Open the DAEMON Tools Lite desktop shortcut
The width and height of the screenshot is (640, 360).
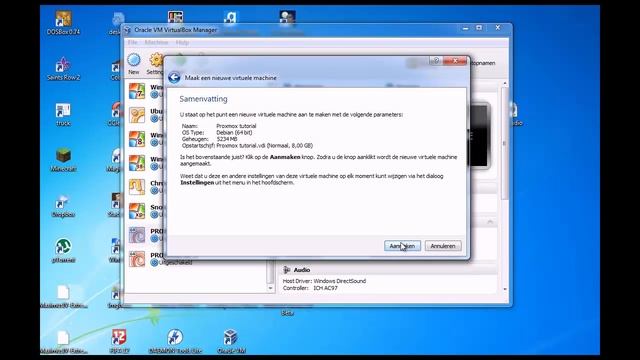(x=175, y=341)
